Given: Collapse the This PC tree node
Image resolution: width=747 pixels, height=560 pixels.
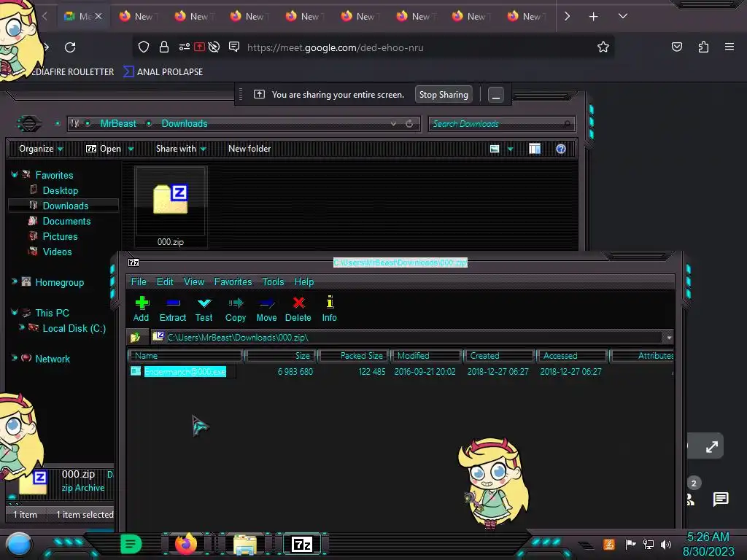Looking at the screenshot, I should 15,312.
